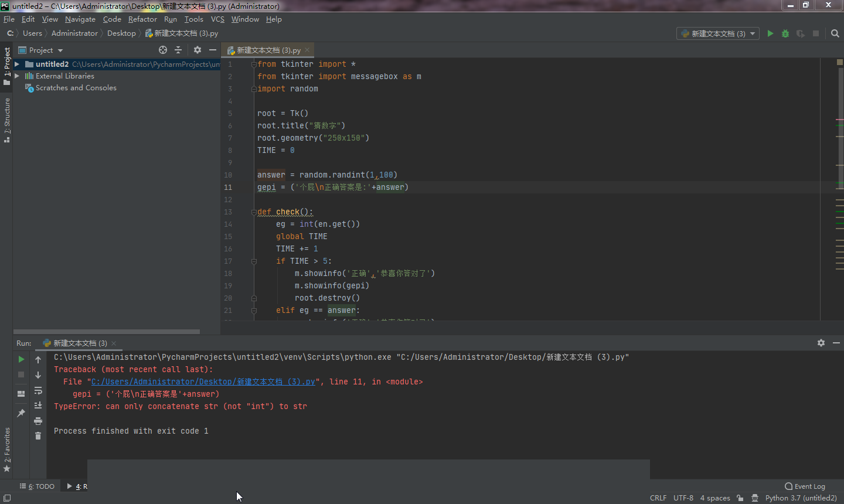Open the VCS menu

pos(217,19)
